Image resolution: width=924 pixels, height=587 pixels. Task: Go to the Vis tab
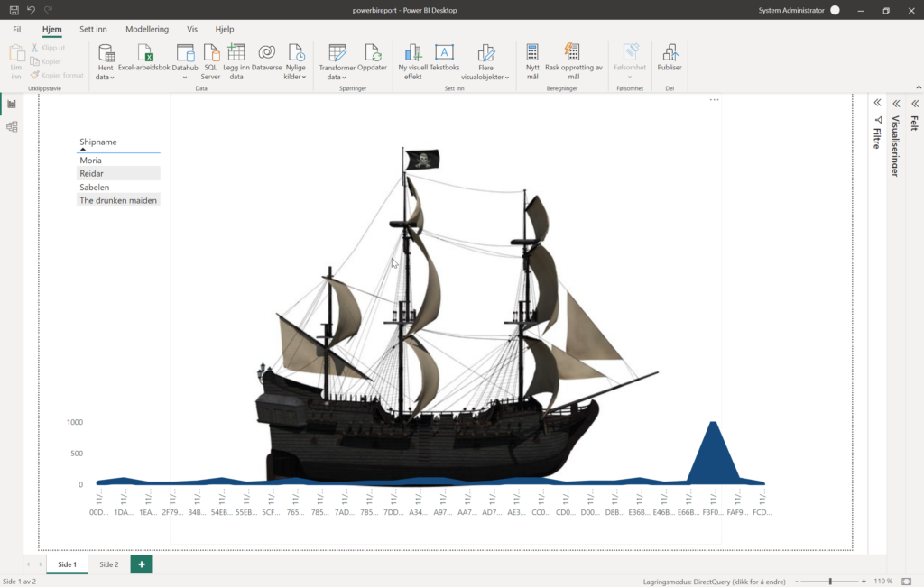[x=192, y=29]
